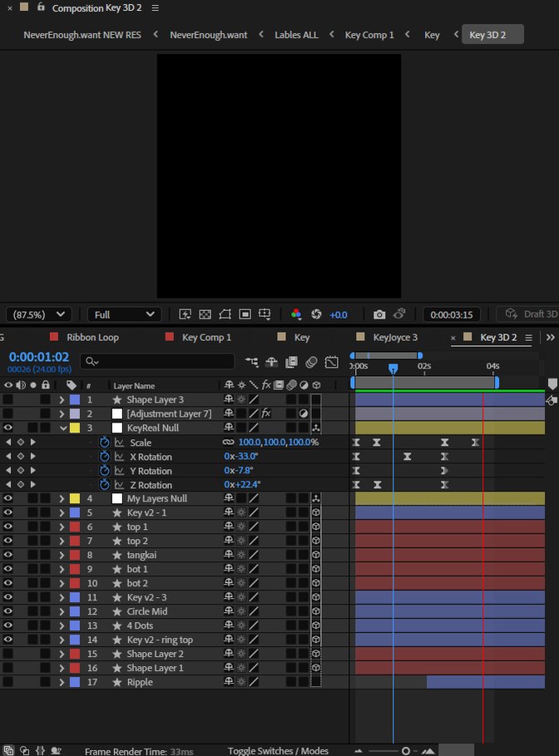Take a snapshot with camera icon

379,314
